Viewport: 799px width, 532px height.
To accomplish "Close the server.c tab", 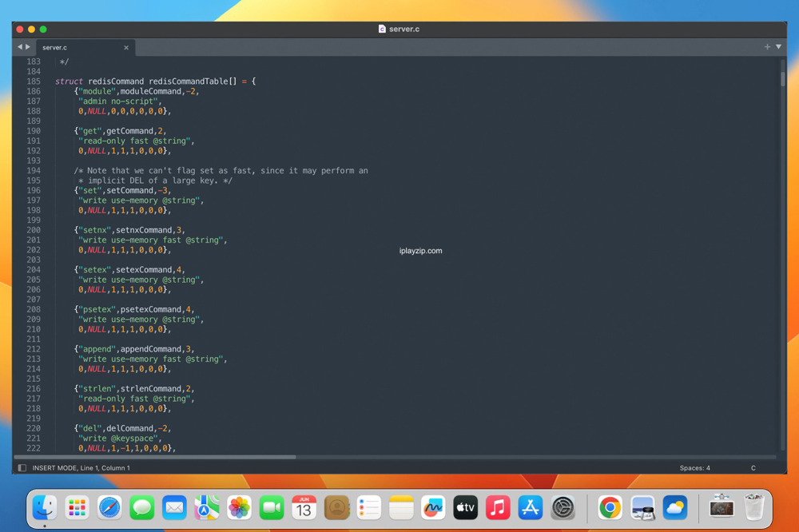I will [126, 47].
